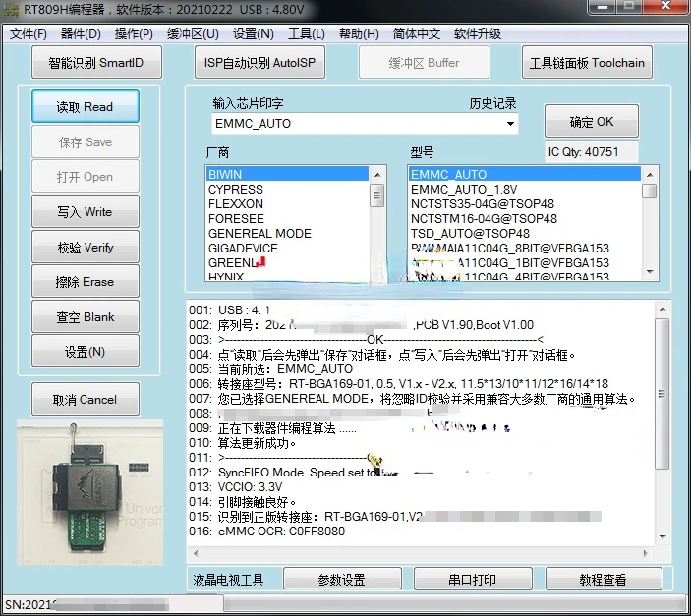691x616 pixels.
Task: Select FLEXXON in manufacturer list
Action: tap(287, 204)
